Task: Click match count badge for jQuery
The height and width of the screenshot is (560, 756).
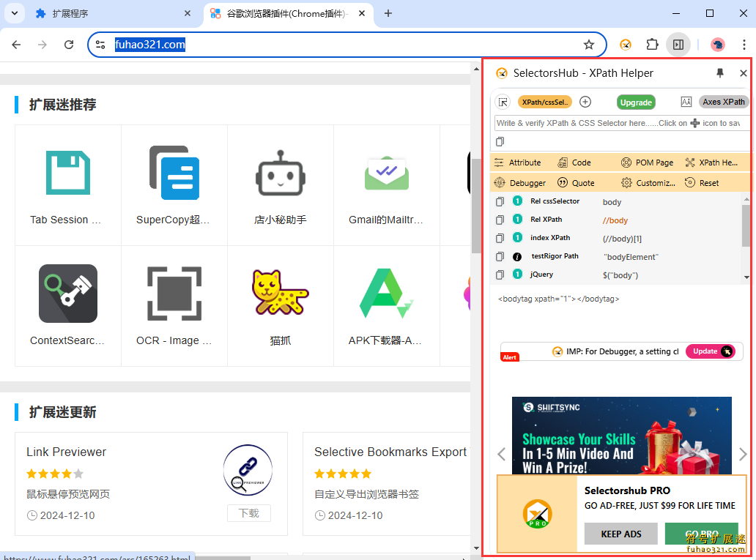Action: [x=517, y=275]
